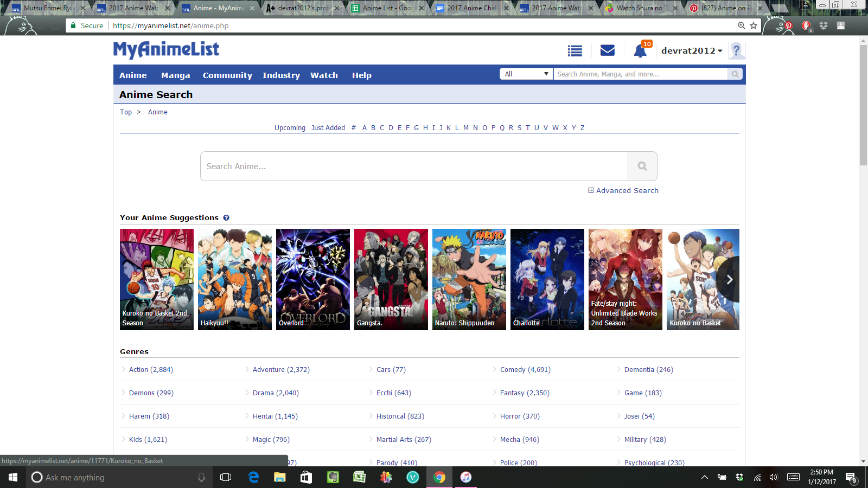
Task: Open the All search category dropdown
Action: pyautogui.click(x=526, y=74)
